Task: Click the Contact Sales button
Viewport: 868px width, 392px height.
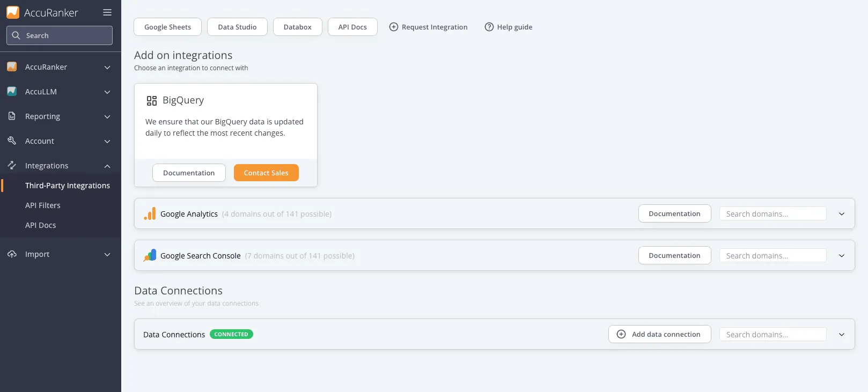Action: coord(266,173)
